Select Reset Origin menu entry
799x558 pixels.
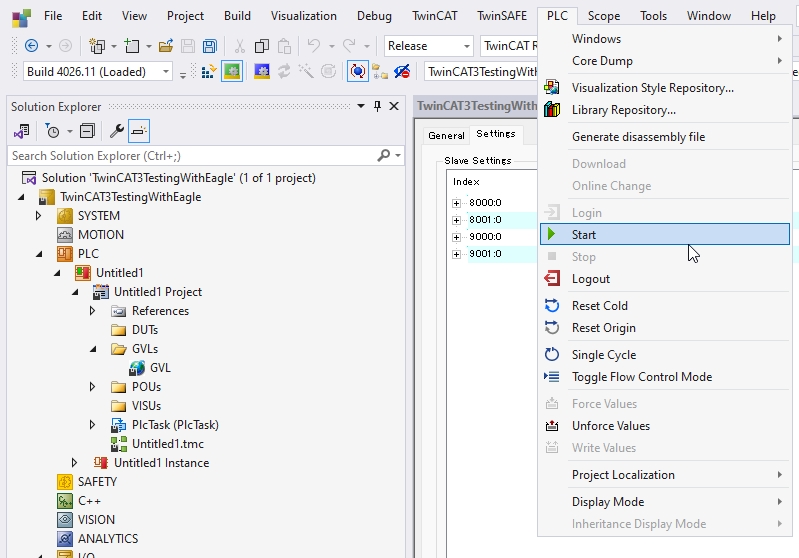click(x=664, y=328)
